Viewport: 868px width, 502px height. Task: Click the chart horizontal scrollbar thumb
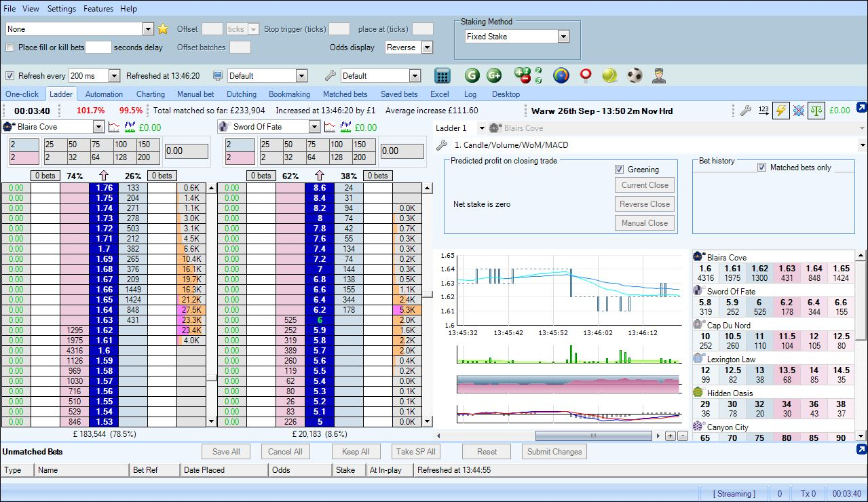594,436
